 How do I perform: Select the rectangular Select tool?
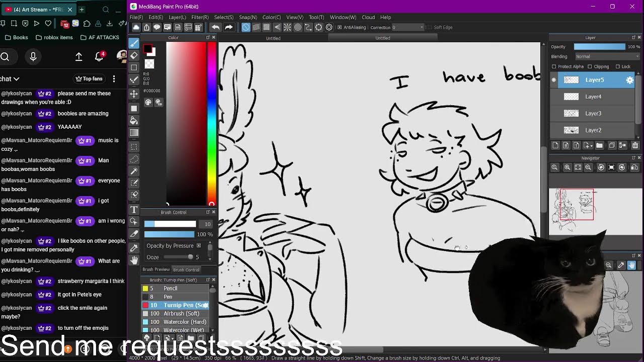click(x=134, y=146)
